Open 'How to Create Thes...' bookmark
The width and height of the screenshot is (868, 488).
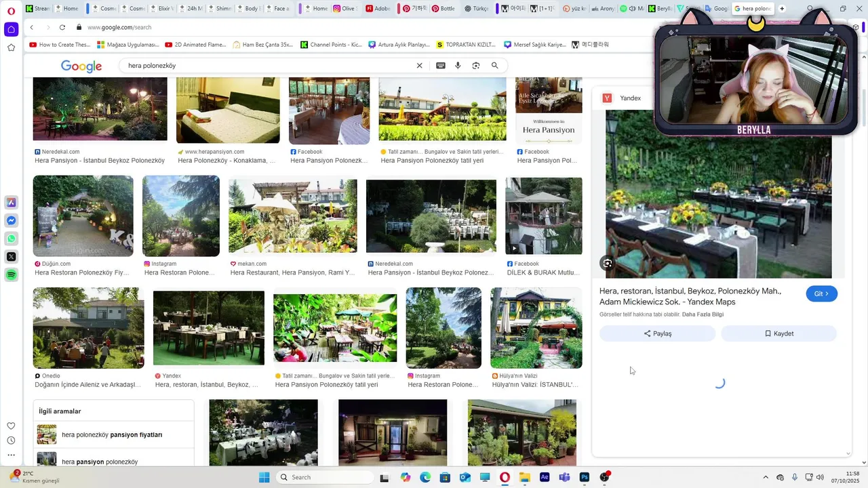point(60,45)
